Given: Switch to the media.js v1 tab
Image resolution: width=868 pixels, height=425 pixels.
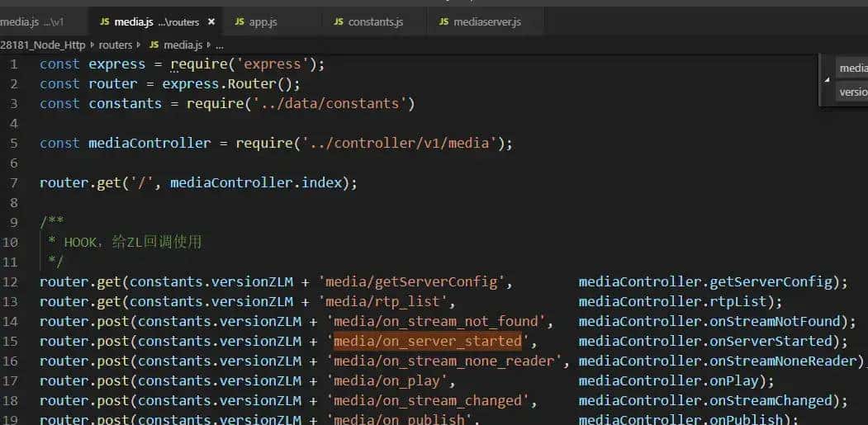Looking at the screenshot, I should click(x=33, y=21).
